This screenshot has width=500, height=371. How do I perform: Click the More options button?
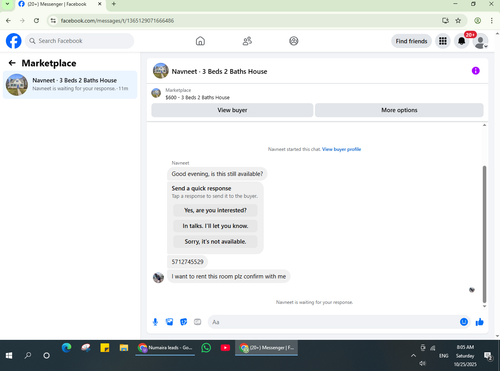pyautogui.click(x=399, y=110)
